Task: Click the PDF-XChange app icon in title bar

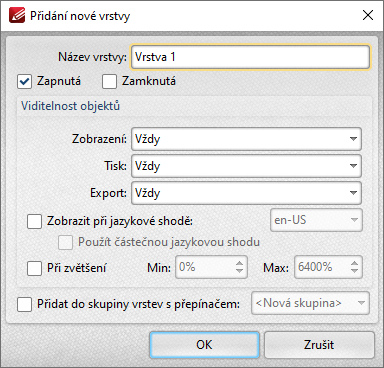Action: pyautogui.click(x=17, y=15)
